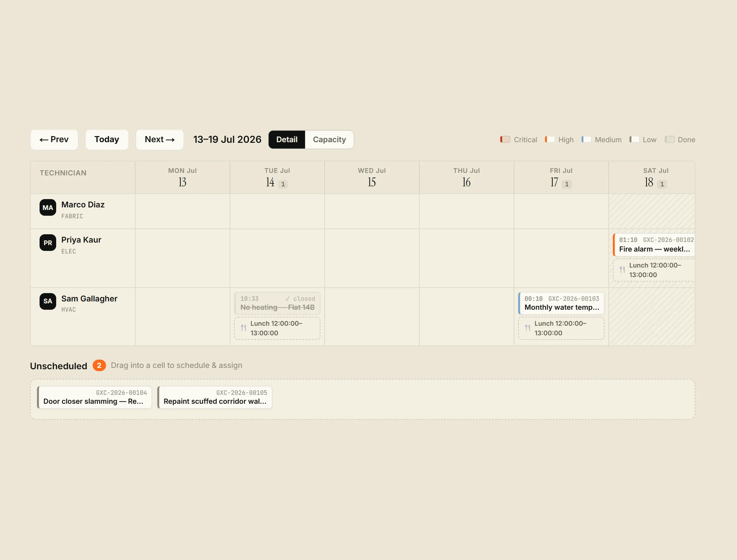Click the closed status on the 10:33 card
The height and width of the screenshot is (560, 737).
click(300, 299)
